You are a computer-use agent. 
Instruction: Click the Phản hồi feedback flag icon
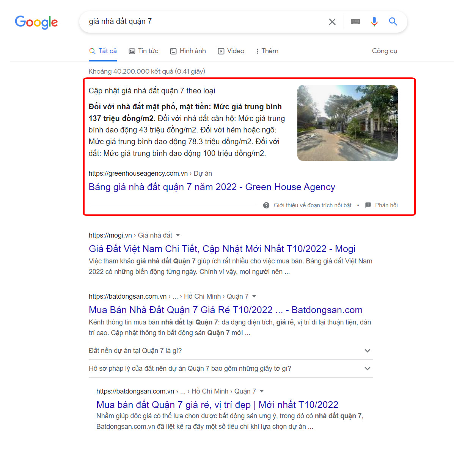click(x=368, y=205)
